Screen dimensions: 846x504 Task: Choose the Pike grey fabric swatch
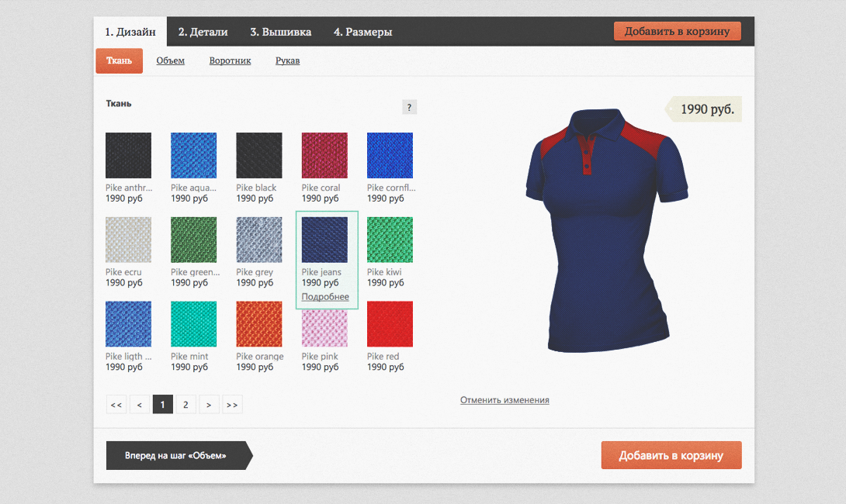click(259, 240)
